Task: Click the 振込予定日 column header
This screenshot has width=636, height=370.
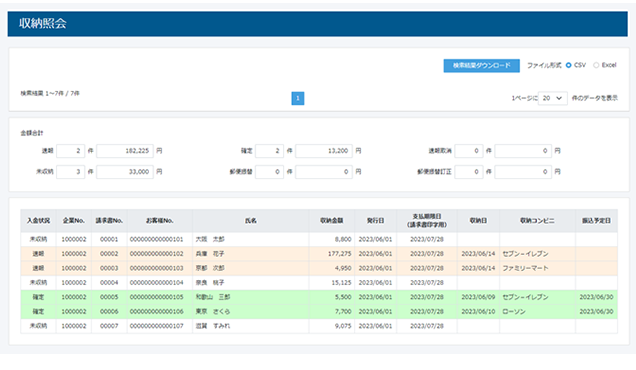Action: click(x=596, y=221)
